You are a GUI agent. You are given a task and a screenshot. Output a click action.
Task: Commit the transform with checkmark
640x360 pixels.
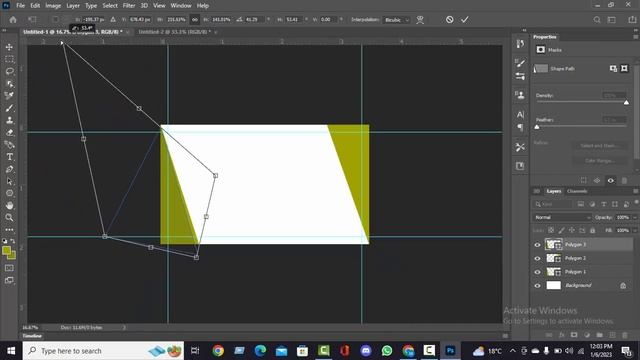point(465,20)
